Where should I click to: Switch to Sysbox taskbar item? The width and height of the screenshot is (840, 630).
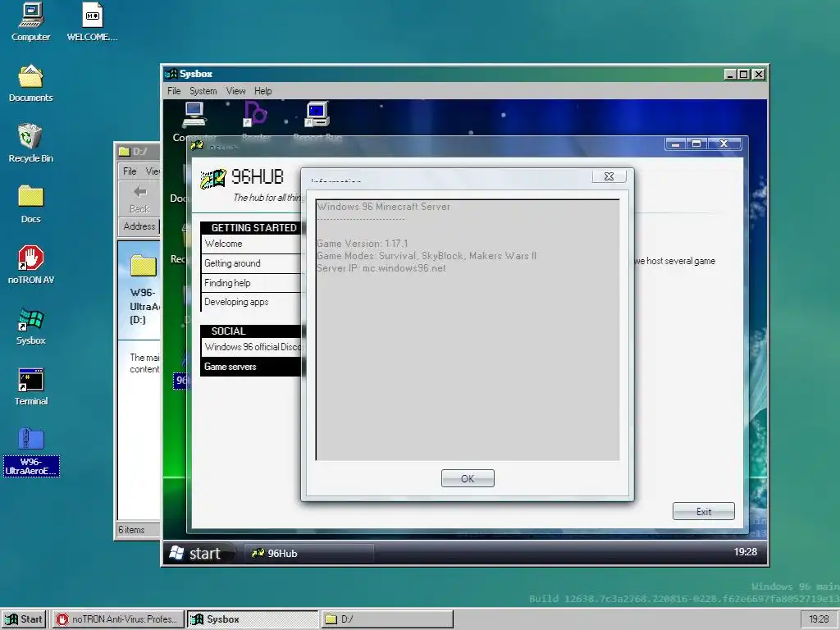click(253, 619)
